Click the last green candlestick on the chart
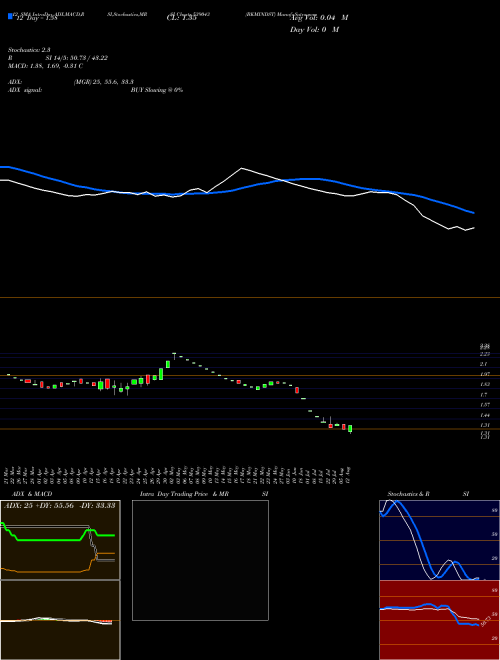This screenshot has height=660, width=500. (x=350, y=429)
